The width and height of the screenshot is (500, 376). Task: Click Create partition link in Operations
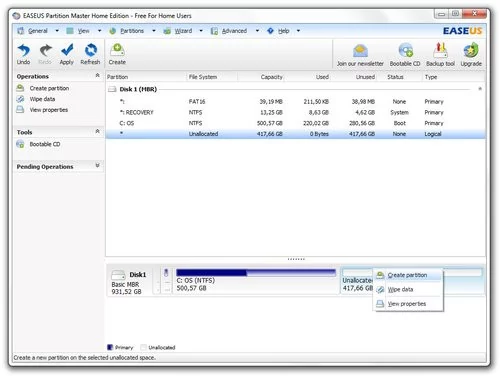coord(49,88)
